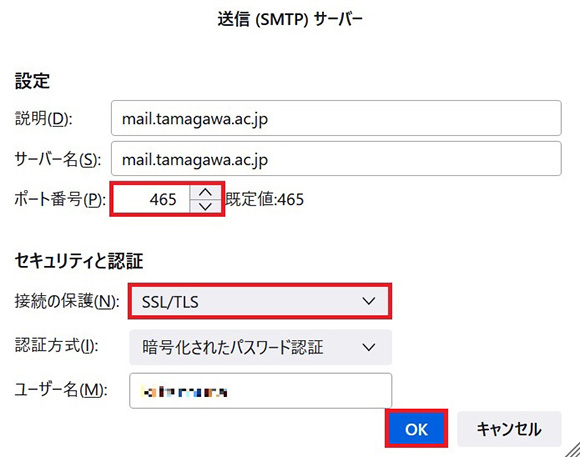Click the 接続の保護(N) label
580x457 pixels.
(x=67, y=301)
